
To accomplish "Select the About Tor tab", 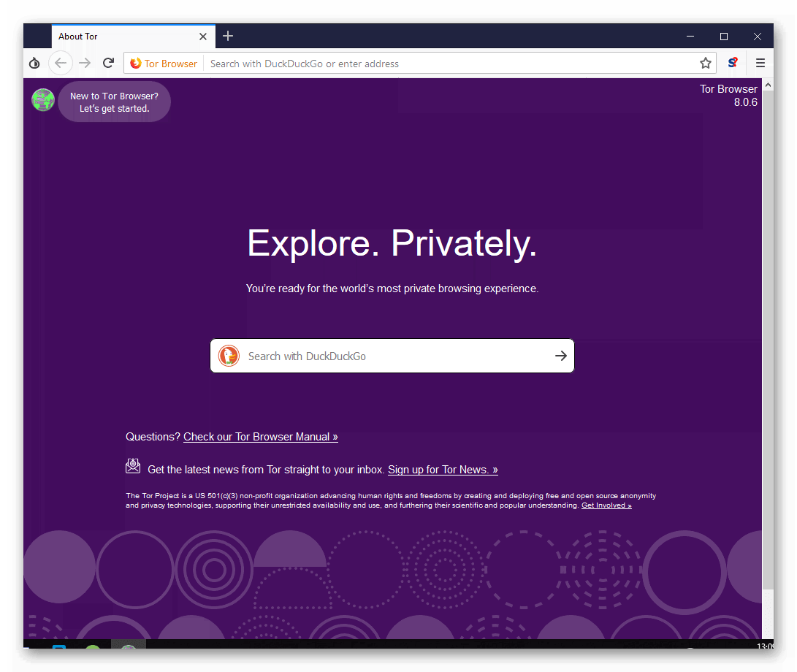I will [133, 37].
